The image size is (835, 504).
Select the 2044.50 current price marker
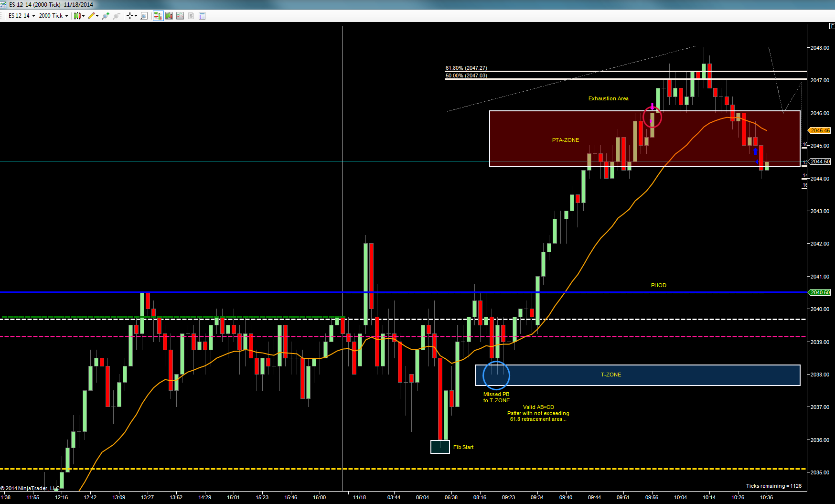820,161
